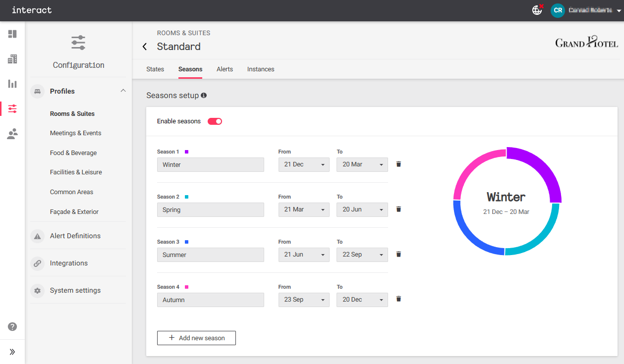Switch to the Instances tab
The width and height of the screenshot is (624, 364).
click(x=261, y=69)
